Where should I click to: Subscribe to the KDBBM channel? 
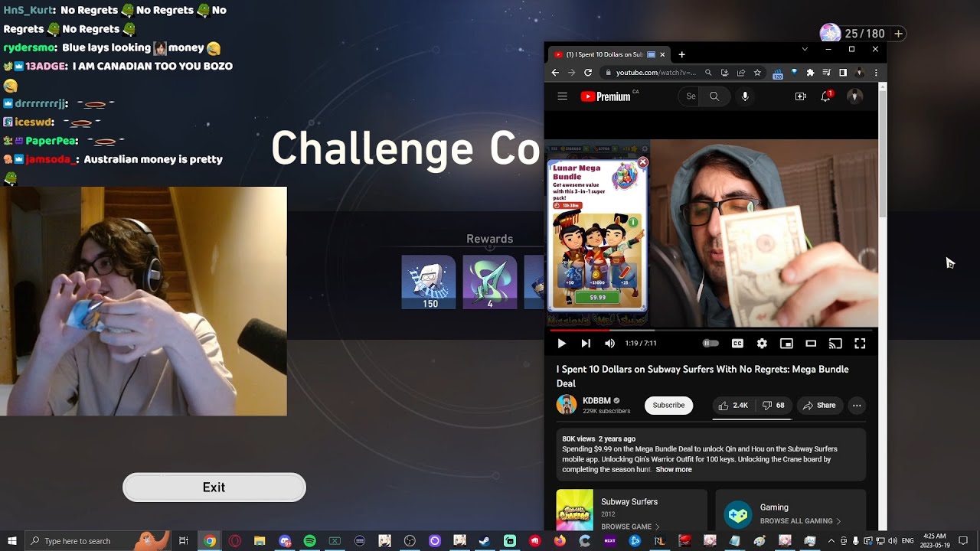[668, 406]
